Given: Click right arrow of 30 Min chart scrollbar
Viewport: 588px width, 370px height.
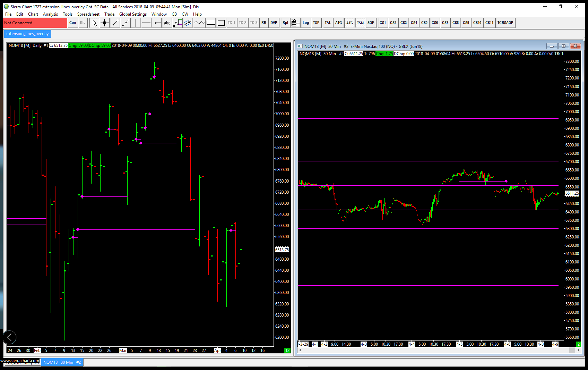Looking at the screenshot, I should click(x=578, y=350).
